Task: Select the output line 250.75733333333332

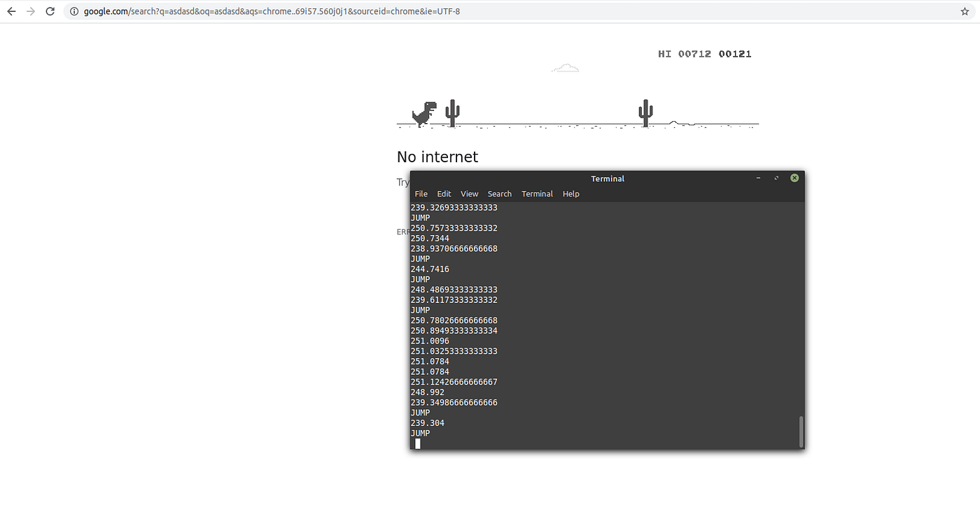Action: 454,228
